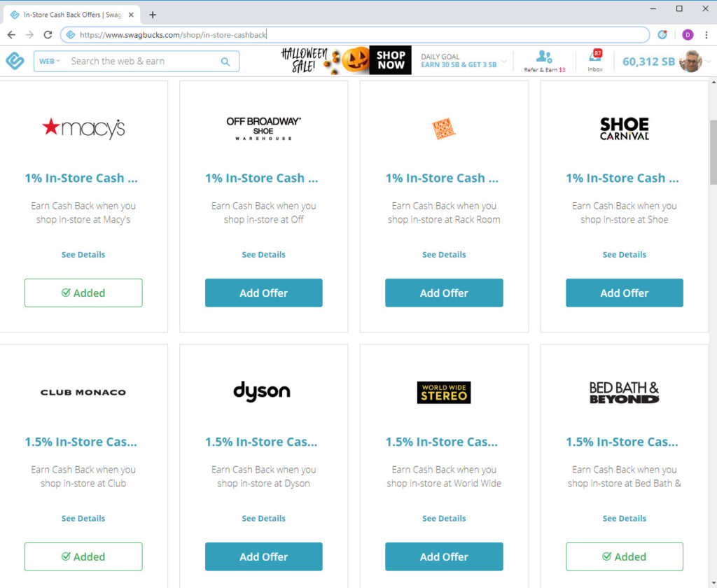
Task: Click the Dyson logo
Action: tap(262, 392)
